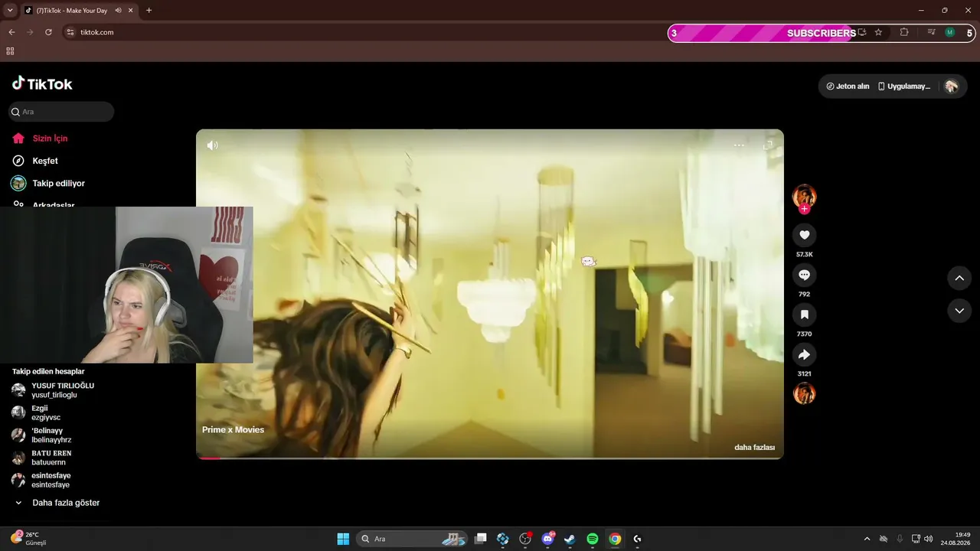Screen dimensions: 980x551
Task: Open the "Sizin İçin" feed
Action: 40,139
